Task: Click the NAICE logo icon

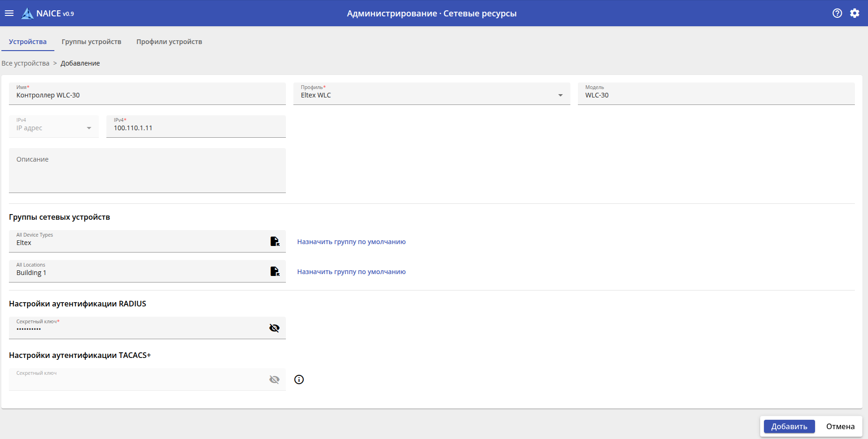Action: pyautogui.click(x=28, y=14)
